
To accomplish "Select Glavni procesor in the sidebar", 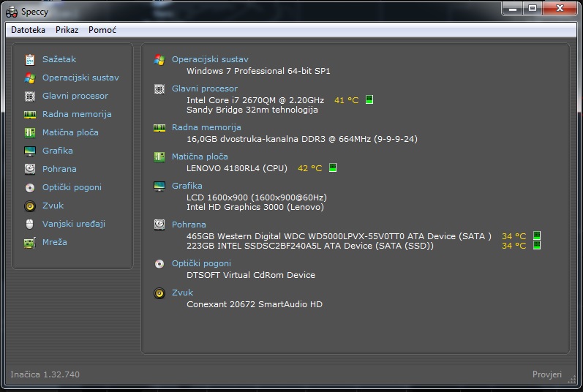I will [75, 96].
